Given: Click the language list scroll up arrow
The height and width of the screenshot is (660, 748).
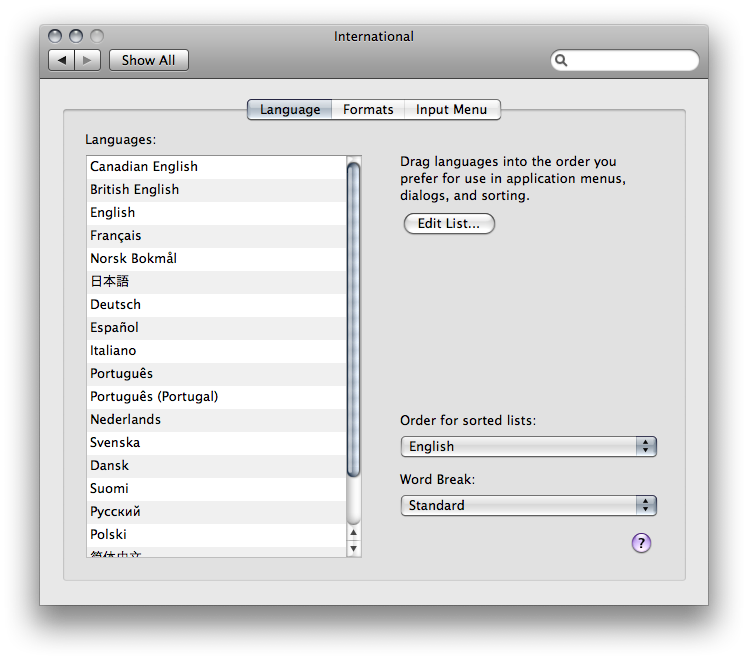Looking at the screenshot, I should [353, 532].
